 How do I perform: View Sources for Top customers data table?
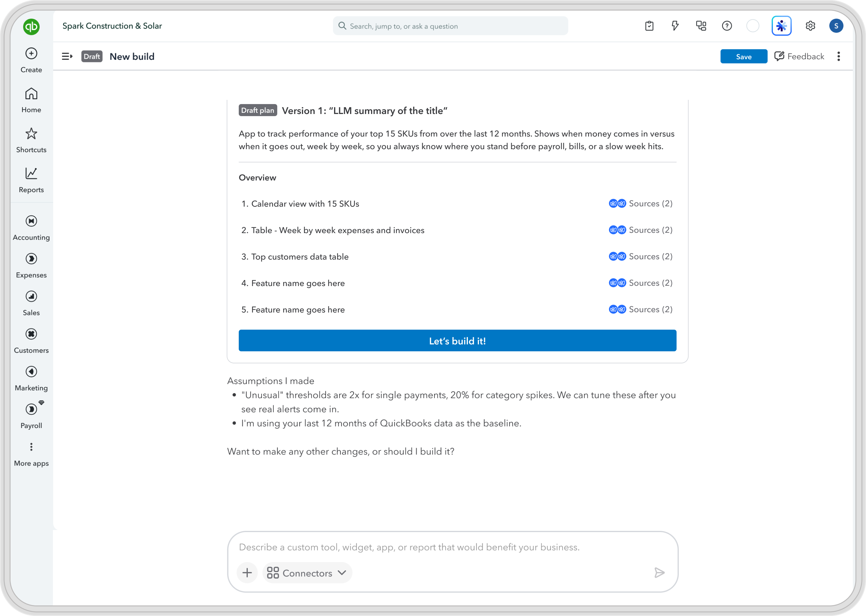640,257
